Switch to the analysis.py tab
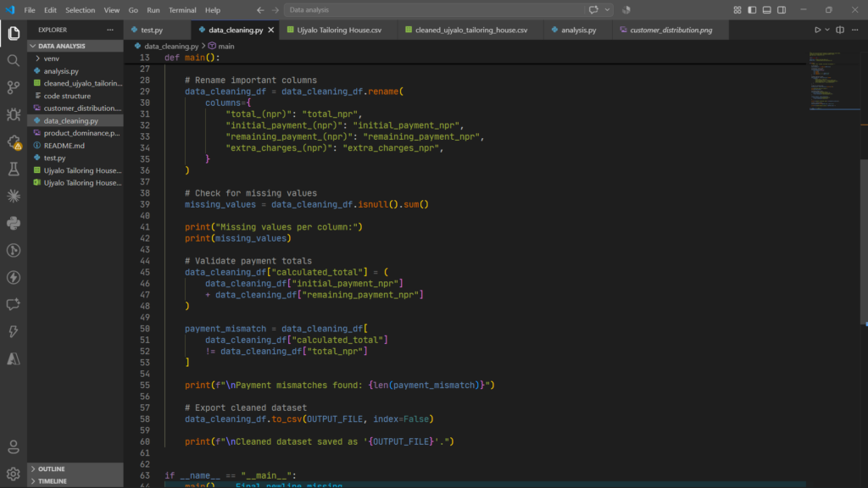The width and height of the screenshot is (868, 488). pyautogui.click(x=578, y=30)
